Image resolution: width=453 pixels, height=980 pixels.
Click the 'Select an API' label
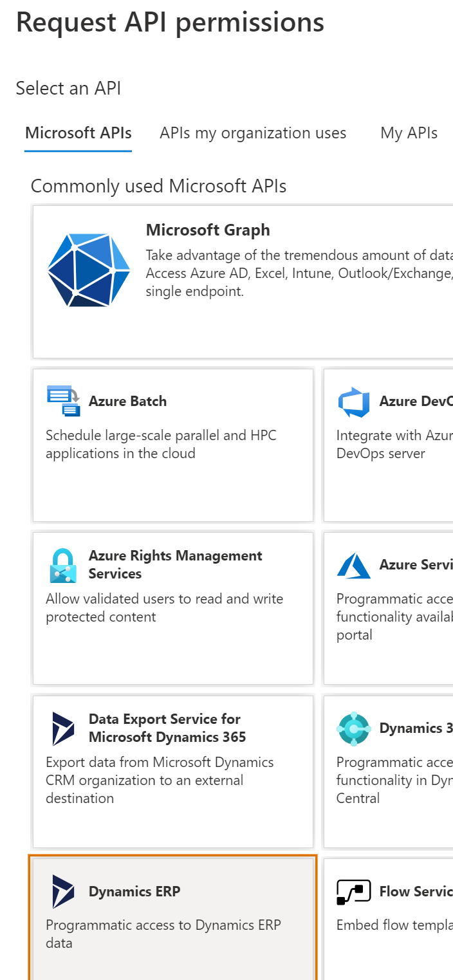(68, 88)
